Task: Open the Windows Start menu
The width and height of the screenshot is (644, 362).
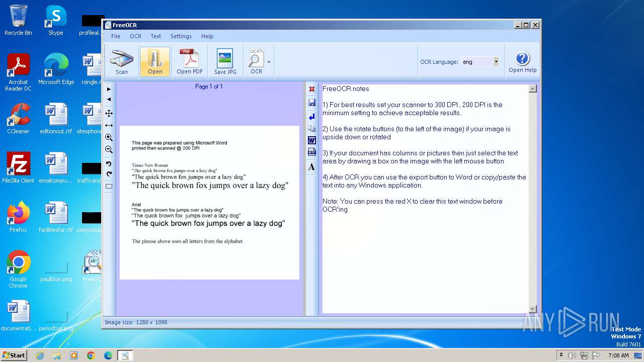Action: (14, 355)
